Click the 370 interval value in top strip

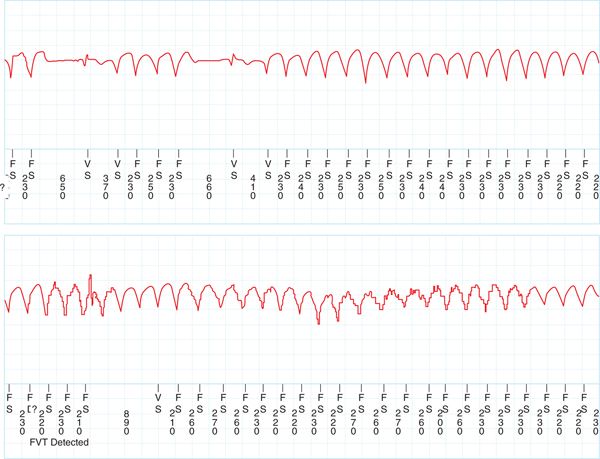106,185
